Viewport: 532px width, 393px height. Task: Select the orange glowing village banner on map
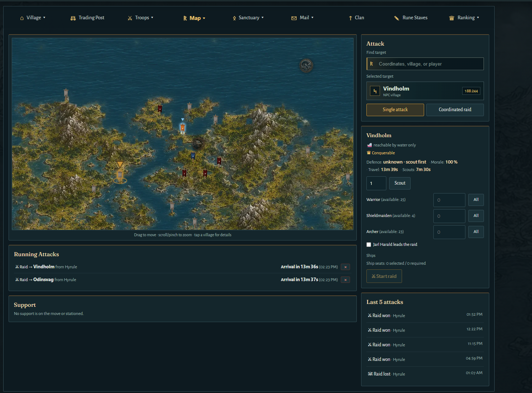(x=182, y=128)
